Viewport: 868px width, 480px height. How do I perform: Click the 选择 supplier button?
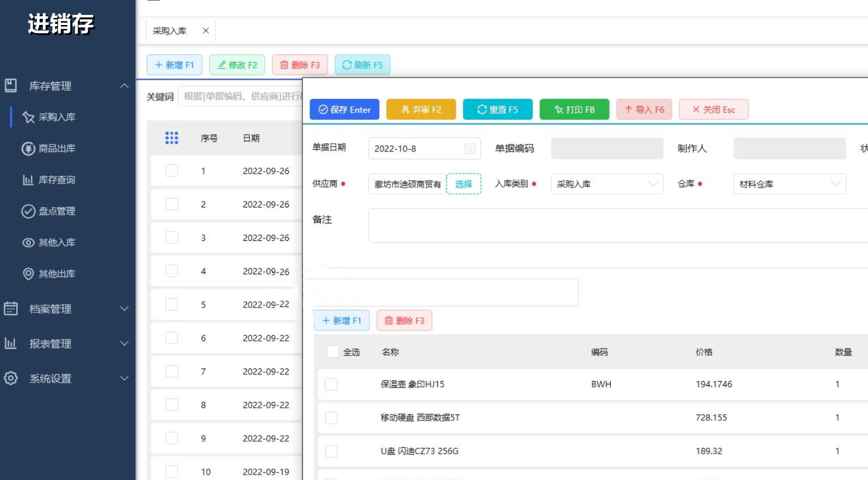tap(464, 184)
